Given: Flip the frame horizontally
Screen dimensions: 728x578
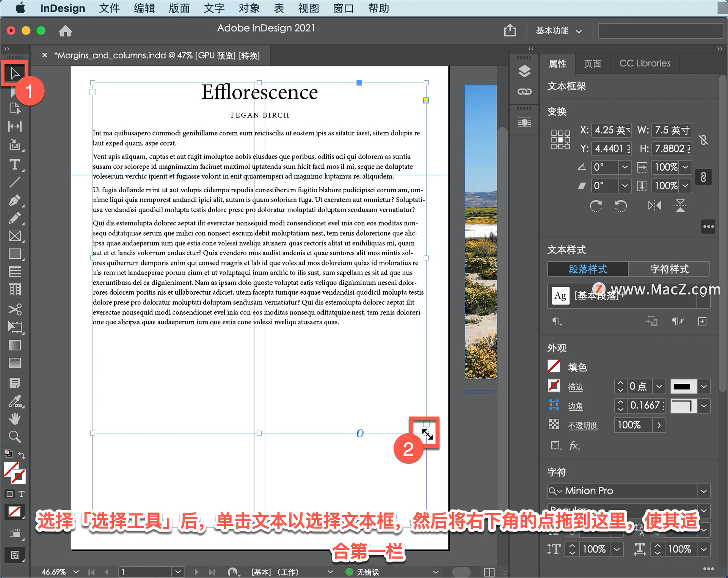Looking at the screenshot, I should 655,206.
